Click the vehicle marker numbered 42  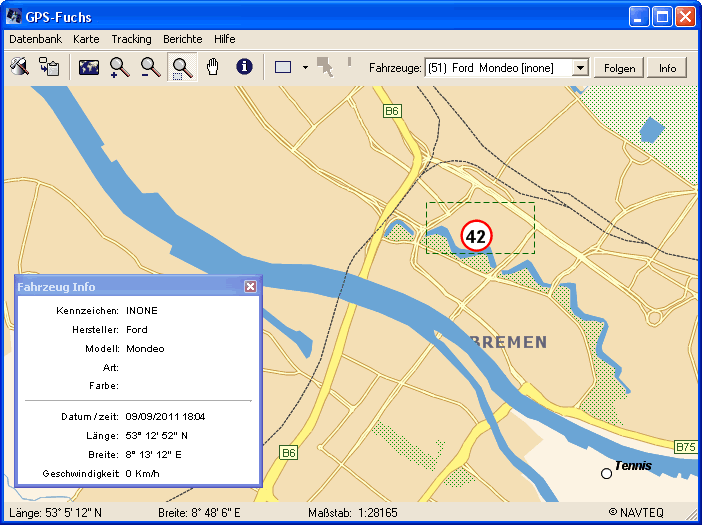pos(476,237)
